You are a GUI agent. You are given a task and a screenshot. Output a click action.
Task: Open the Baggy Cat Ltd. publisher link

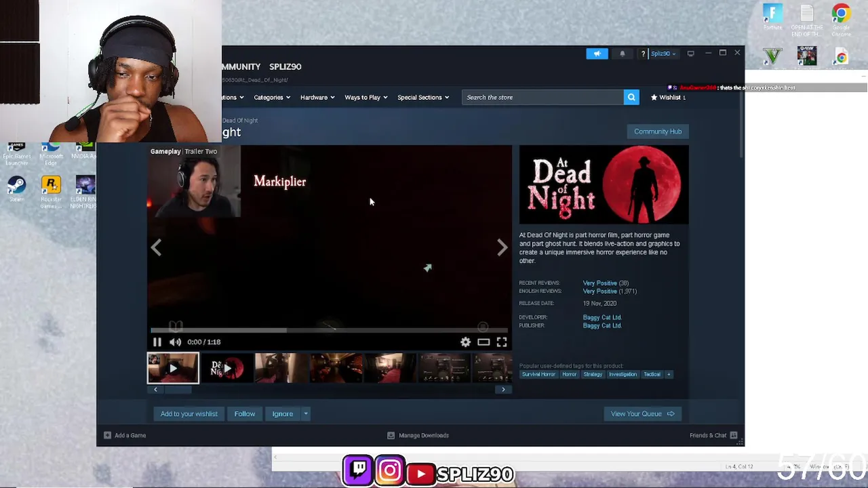click(602, 326)
